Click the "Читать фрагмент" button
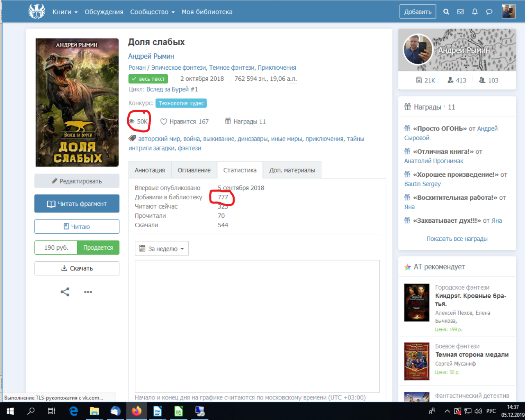 coord(77,204)
